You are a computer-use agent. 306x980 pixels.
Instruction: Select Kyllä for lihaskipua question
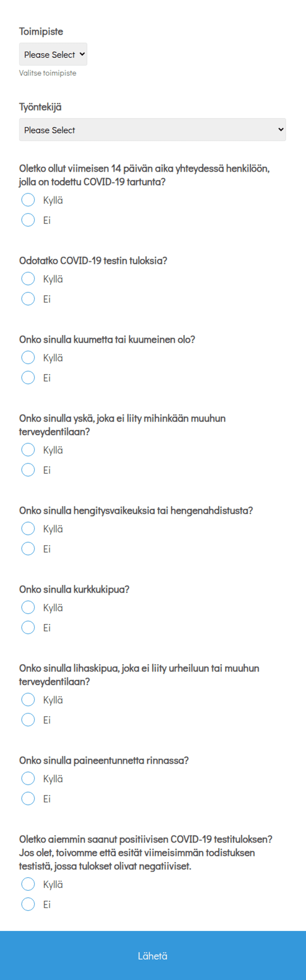click(28, 699)
